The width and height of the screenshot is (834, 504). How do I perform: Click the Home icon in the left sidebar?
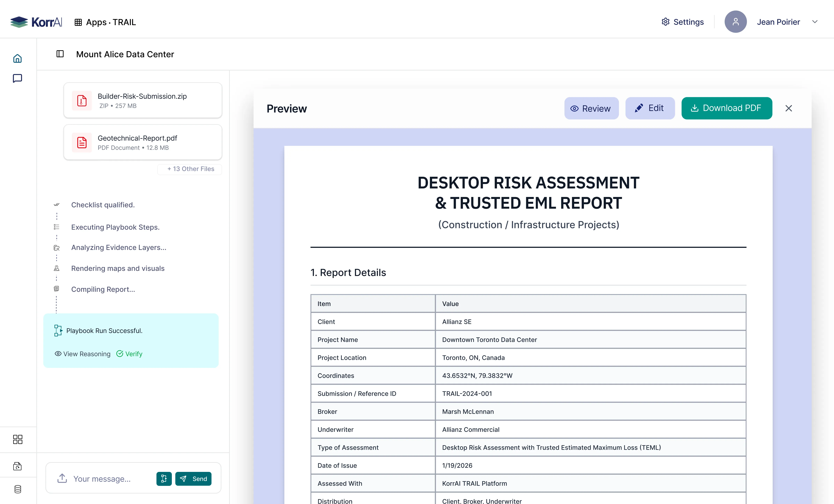(x=18, y=58)
